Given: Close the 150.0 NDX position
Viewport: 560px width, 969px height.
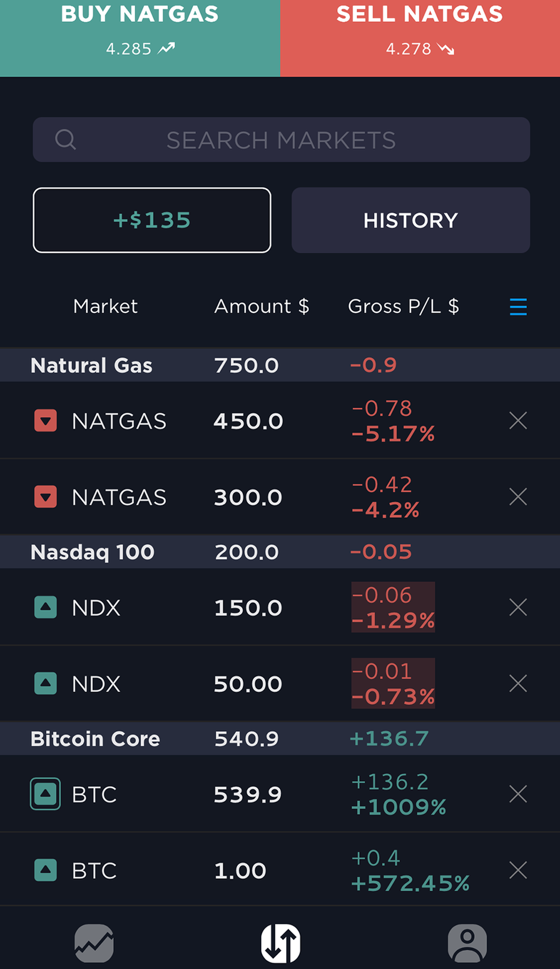Looking at the screenshot, I should click(x=518, y=607).
